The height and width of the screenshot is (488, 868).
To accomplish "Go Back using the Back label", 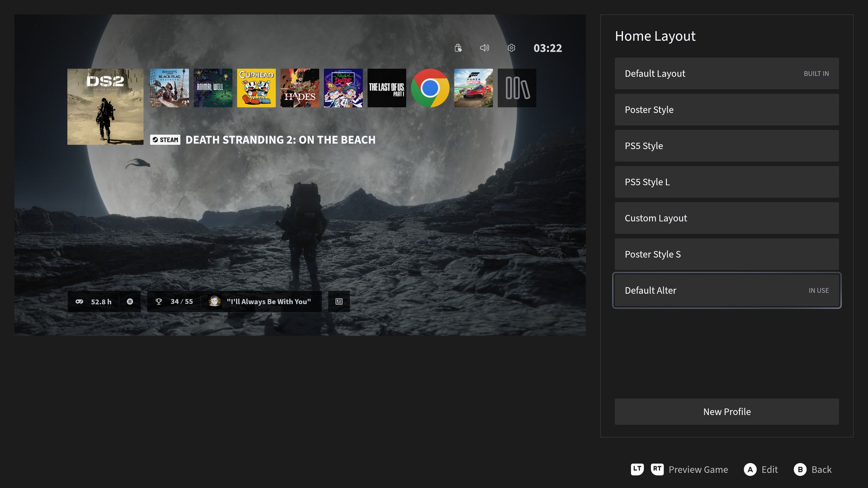I will click(821, 469).
